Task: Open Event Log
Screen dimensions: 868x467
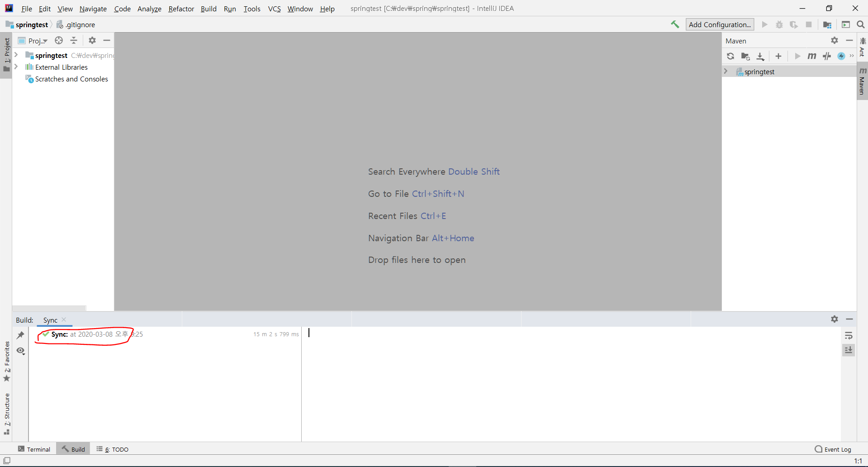Action: pos(833,449)
